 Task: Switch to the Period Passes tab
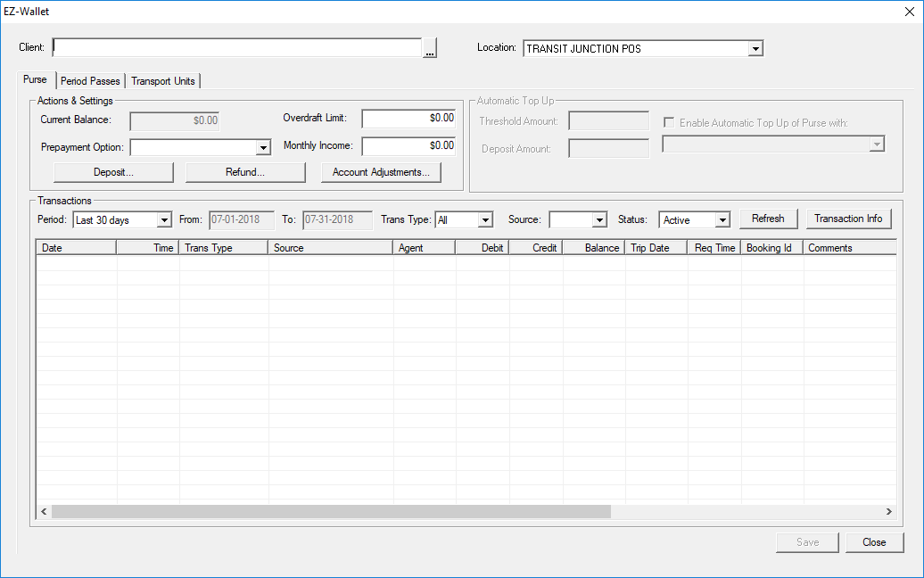pos(90,79)
